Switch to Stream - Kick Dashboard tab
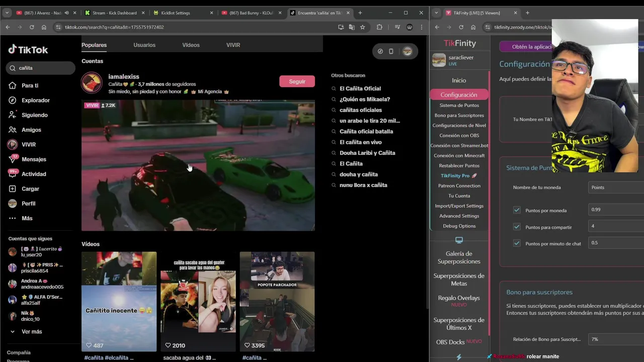 [x=114, y=13]
